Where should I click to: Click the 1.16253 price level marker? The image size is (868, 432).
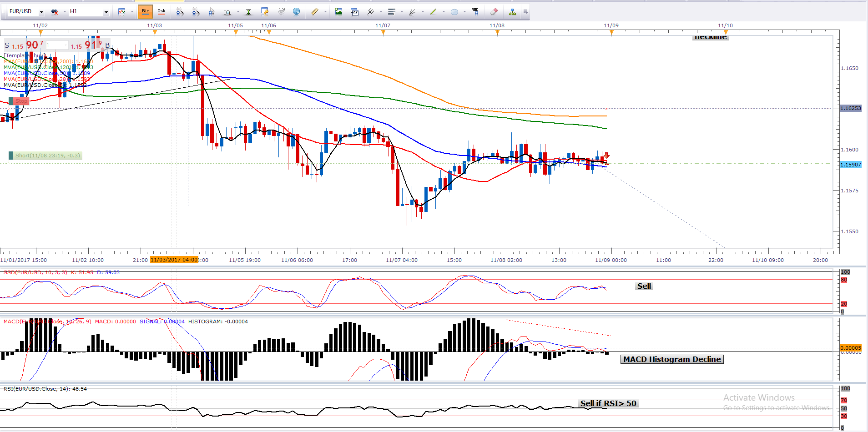(850, 108)
